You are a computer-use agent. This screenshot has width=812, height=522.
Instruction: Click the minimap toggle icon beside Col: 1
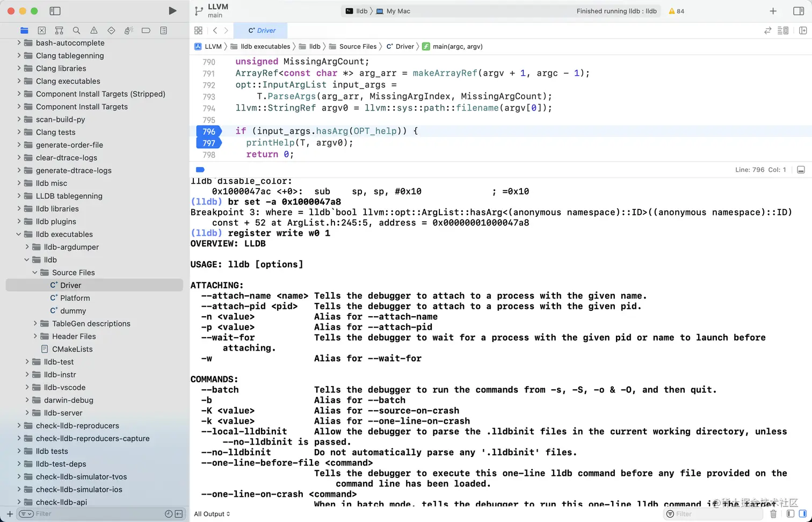click(801, 170)
